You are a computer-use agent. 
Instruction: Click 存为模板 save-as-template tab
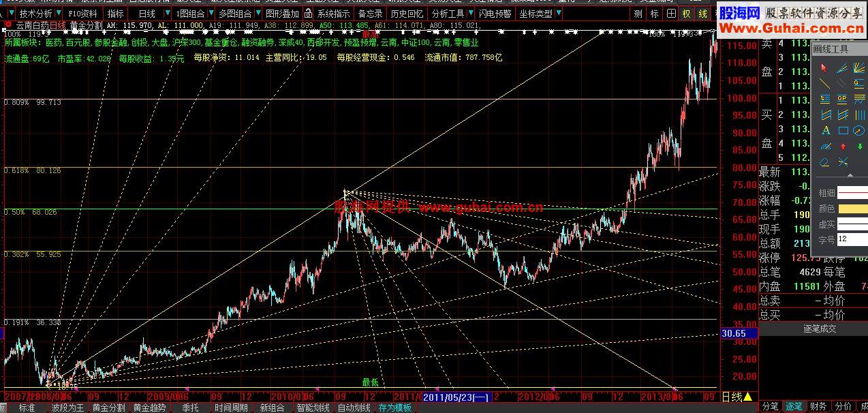pyautogui.click(x=394, y=408)
